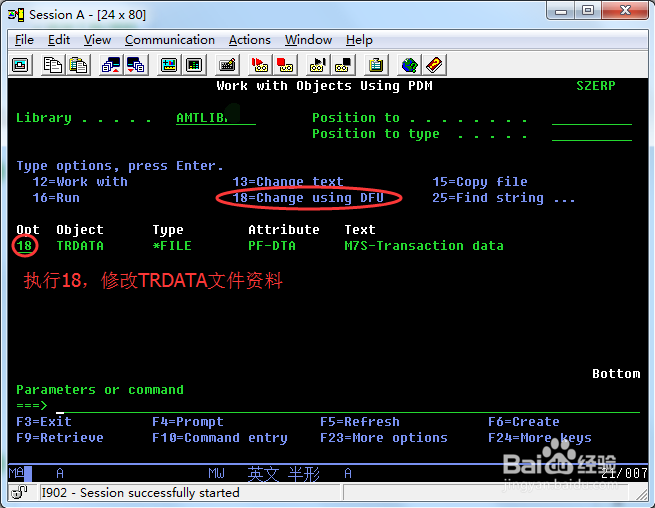Click the Stop recording macro icon
Viewport: 655px width, 508px height.
coord(285,65)
